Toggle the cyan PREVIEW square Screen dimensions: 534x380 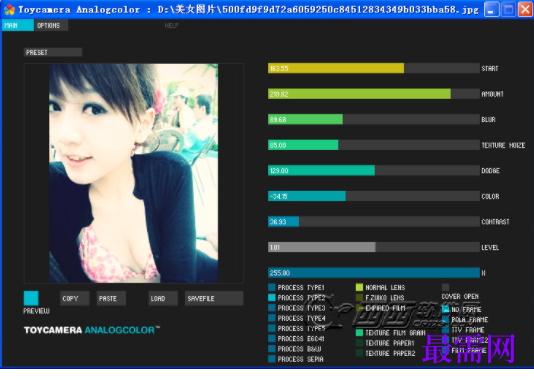[x=31, y=298]
